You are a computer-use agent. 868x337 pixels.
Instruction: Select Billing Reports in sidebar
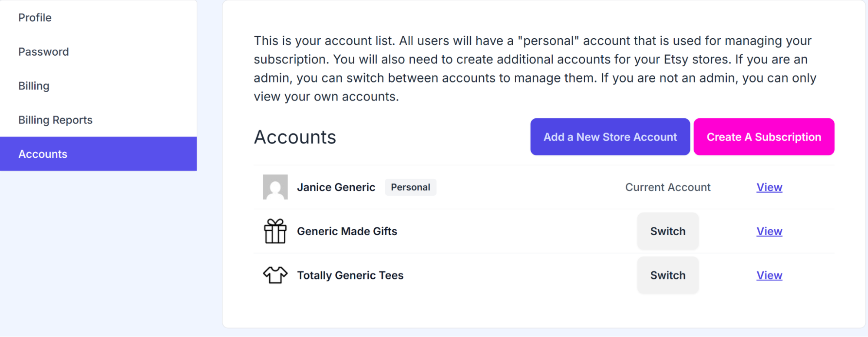click(x=55, y=120)
